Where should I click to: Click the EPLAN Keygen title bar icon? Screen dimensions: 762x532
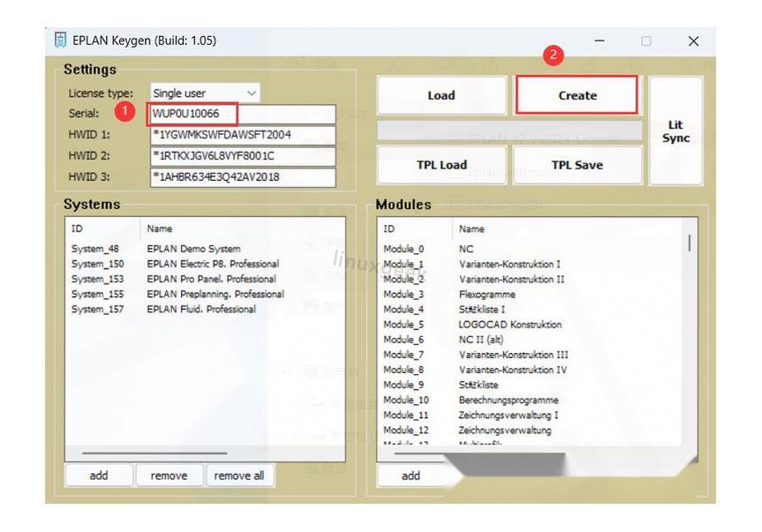point(60,41)
